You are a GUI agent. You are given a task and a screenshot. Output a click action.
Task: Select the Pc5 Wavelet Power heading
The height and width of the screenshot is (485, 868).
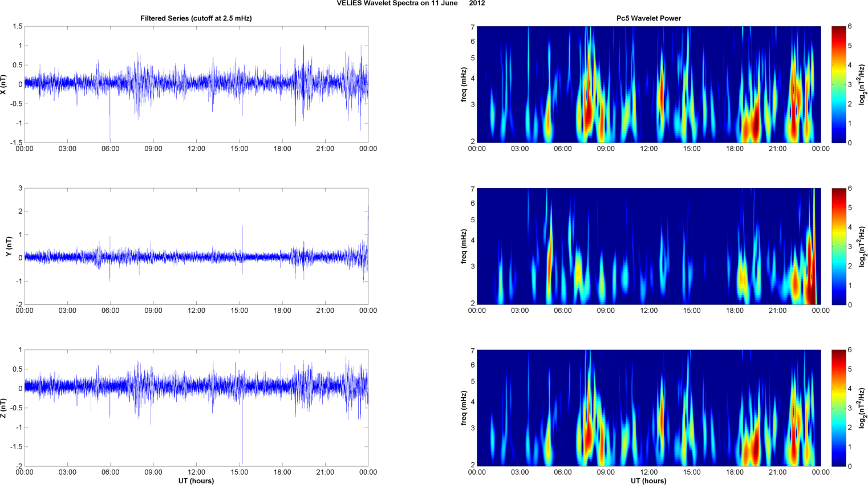tap(648, 18)
